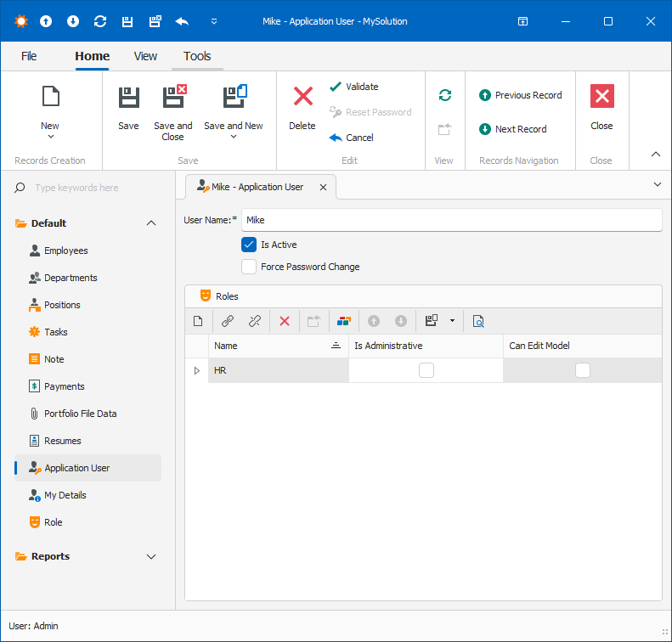The image size is (672, 642).
Task: Click Save and Close icon in title bar
Action: pos(155,21)
